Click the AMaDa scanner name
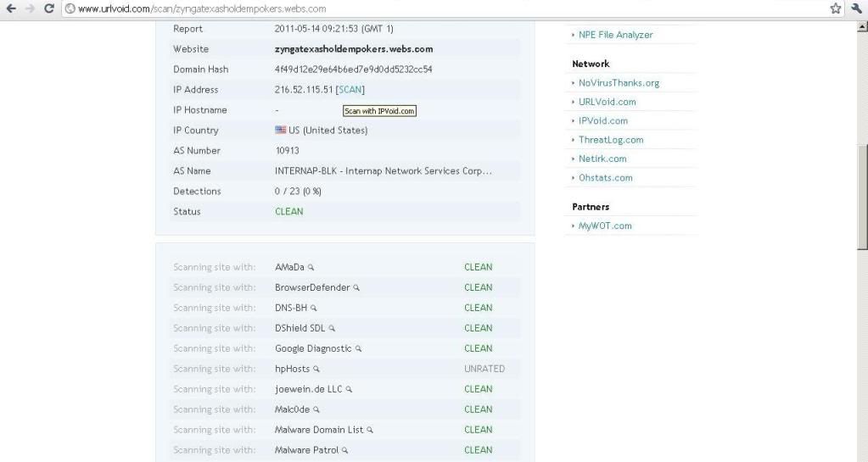This screenshot has width=868, height=462. tap(289, 267)
